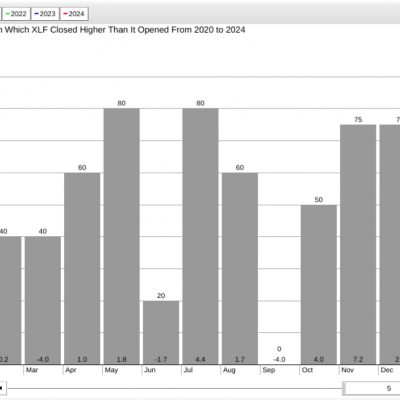Click the Apr bar labeled 60
Viewport: 400px width, 400px height.
point(82,268)
